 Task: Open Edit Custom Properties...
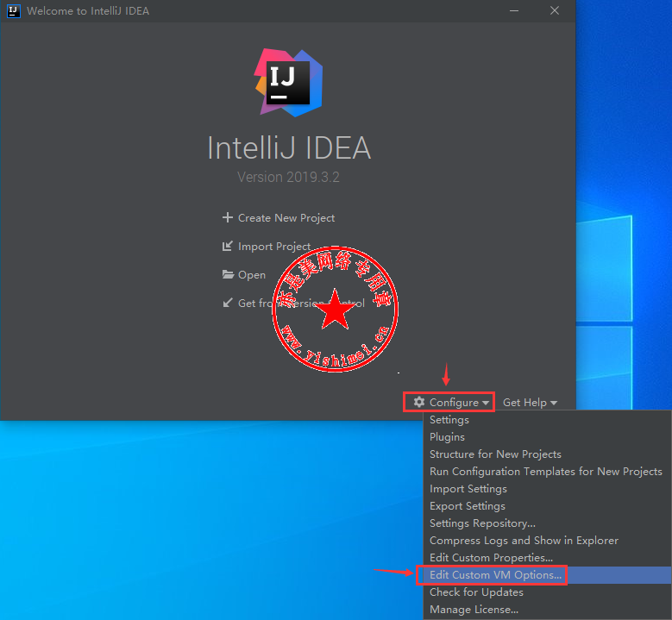click(547, 558)
